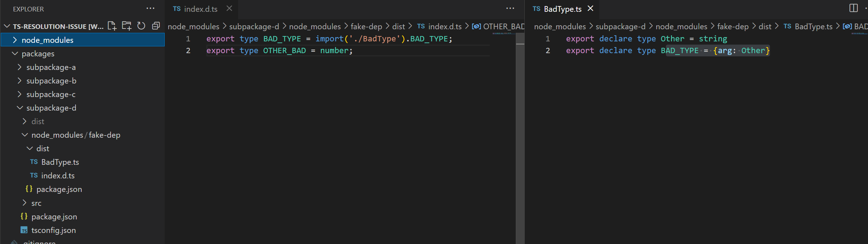Click the subpackage-d breadcrumb in the right editor

coord(620,26)
